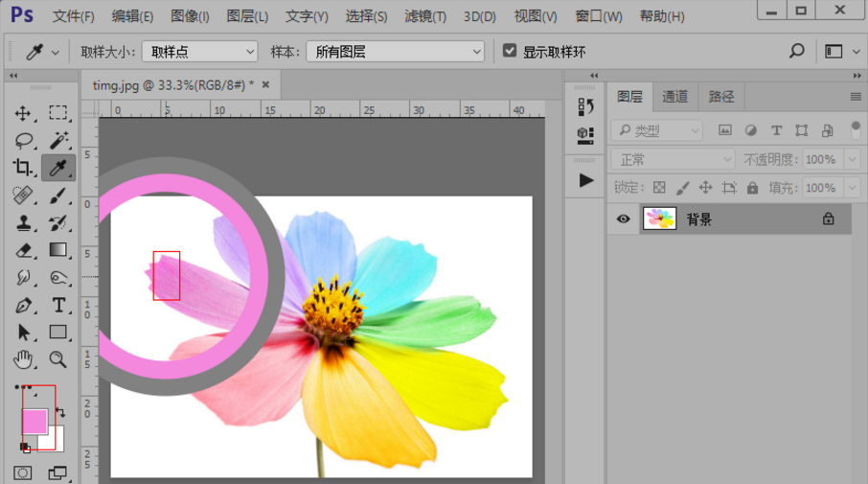Select the Lasso tool

(23, 141)
